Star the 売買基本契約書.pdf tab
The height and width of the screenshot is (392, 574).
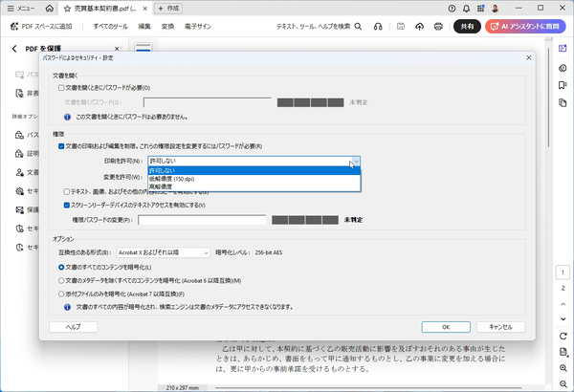pyautogui.click(x=67, y=9)
